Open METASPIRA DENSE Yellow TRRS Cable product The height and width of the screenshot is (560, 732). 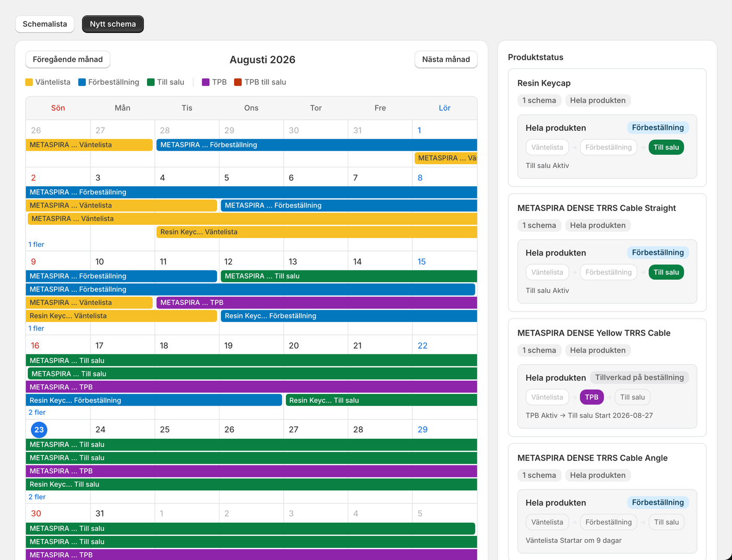(x=594, y=333)
